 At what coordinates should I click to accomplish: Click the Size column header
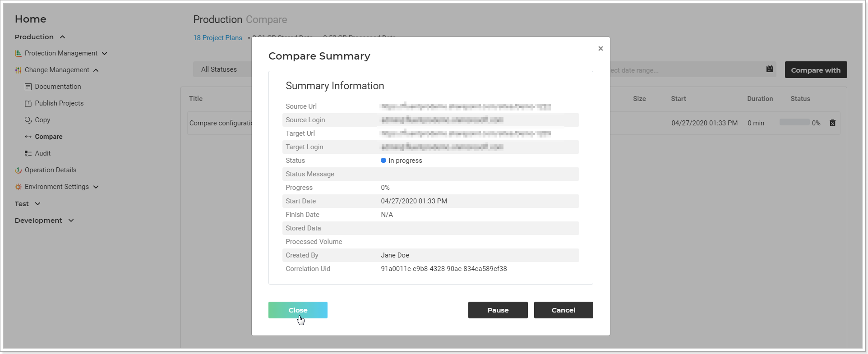pyautogui.click(x=639, y=99)
